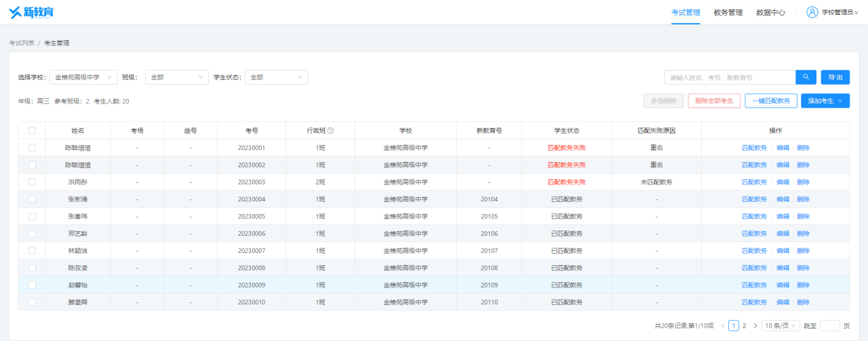
Task: Click the 匹配失败原因 column header
Action: pyautogui.click(x=656, y=130)
